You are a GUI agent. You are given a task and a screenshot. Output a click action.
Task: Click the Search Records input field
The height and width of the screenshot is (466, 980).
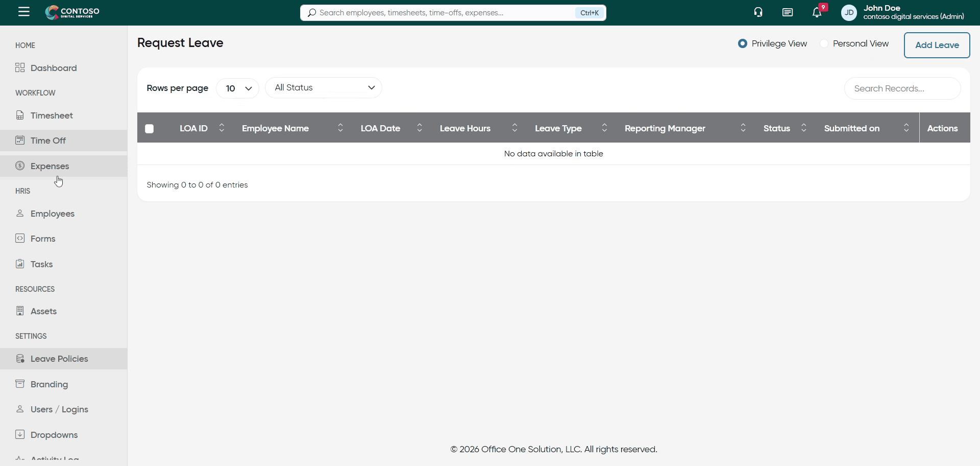tap(902, 88)
